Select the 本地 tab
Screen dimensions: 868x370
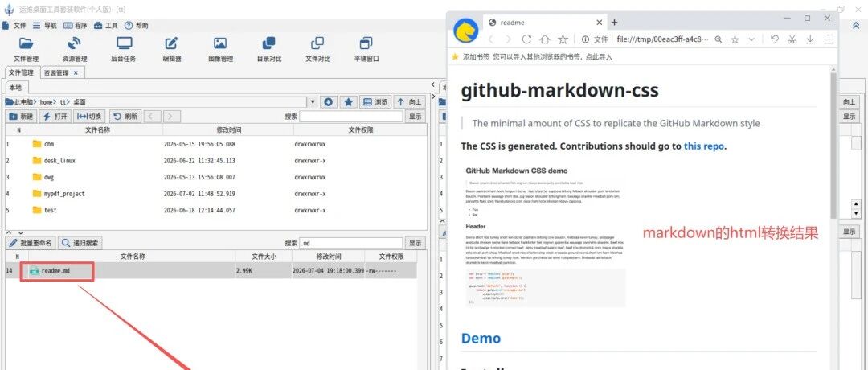(x=15, y=88)
